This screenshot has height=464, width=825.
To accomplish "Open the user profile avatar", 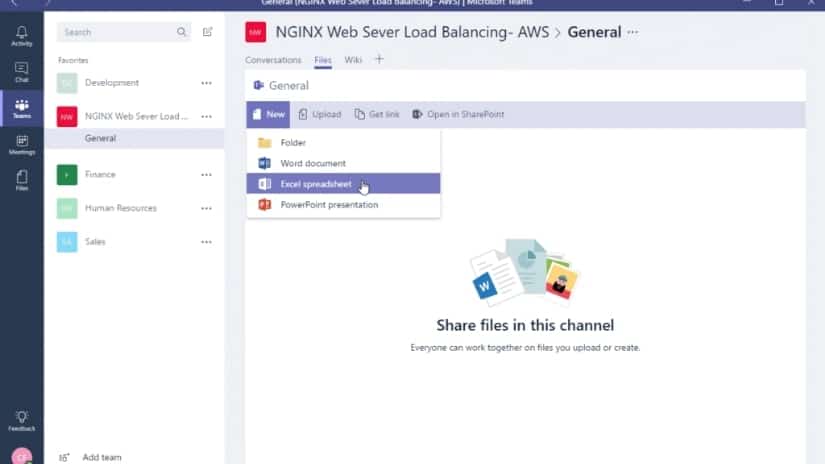I will [x=22, y=456].
